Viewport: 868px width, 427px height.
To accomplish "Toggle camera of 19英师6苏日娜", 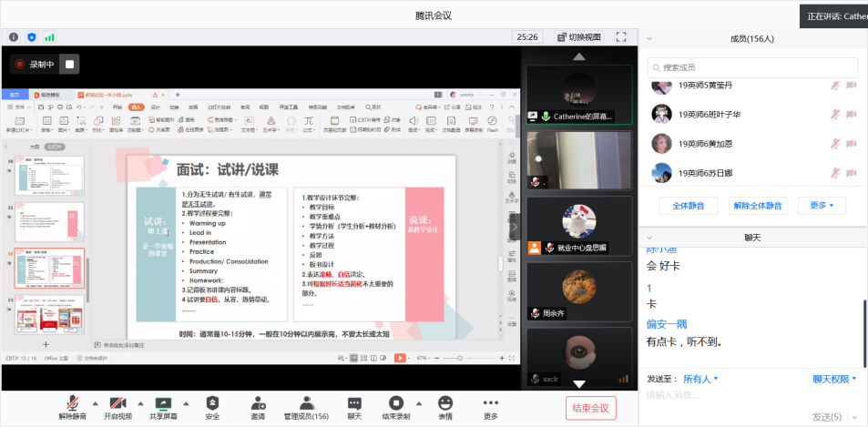I will pos(851,172).
